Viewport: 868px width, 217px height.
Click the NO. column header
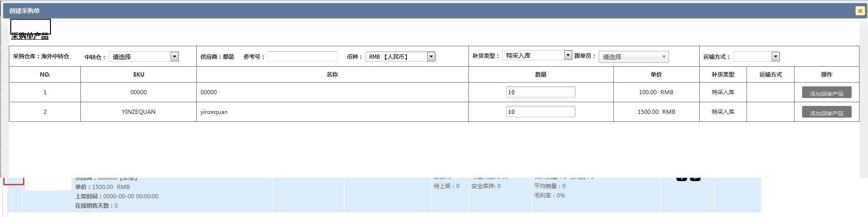click(45, 75)
